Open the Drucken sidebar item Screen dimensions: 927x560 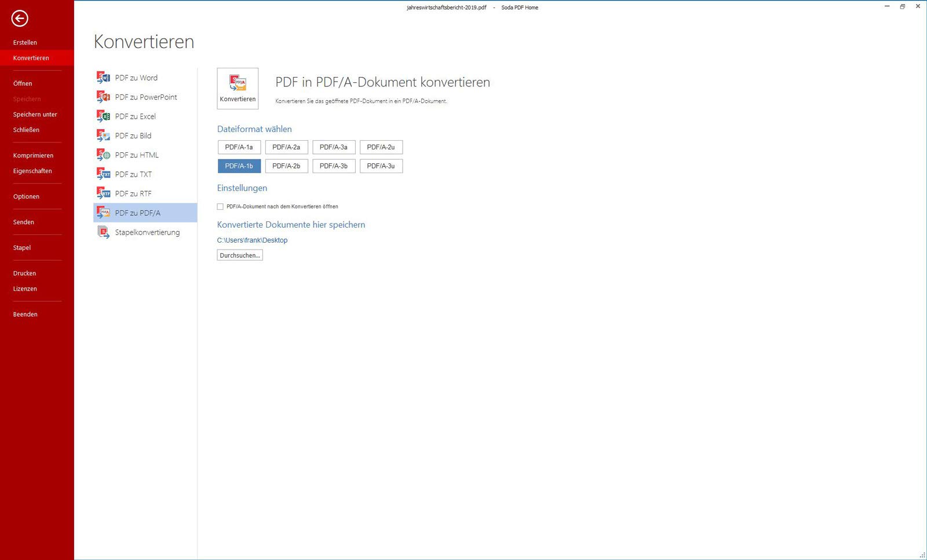tap(25, 273)
